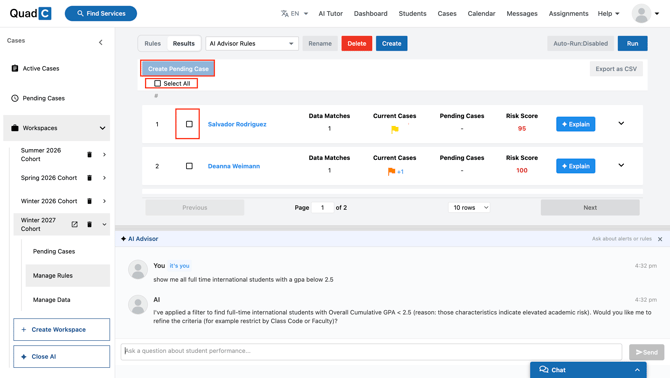The height and width of the screenshot is (378, 670).
Task: Close the AI Advisor panel
Action: point(660,239)
